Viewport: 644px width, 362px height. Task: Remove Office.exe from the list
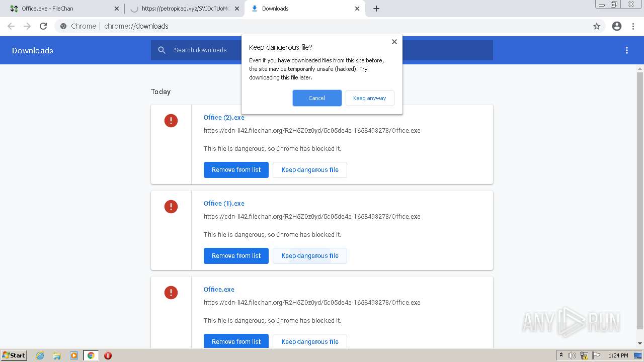(236, 341)
